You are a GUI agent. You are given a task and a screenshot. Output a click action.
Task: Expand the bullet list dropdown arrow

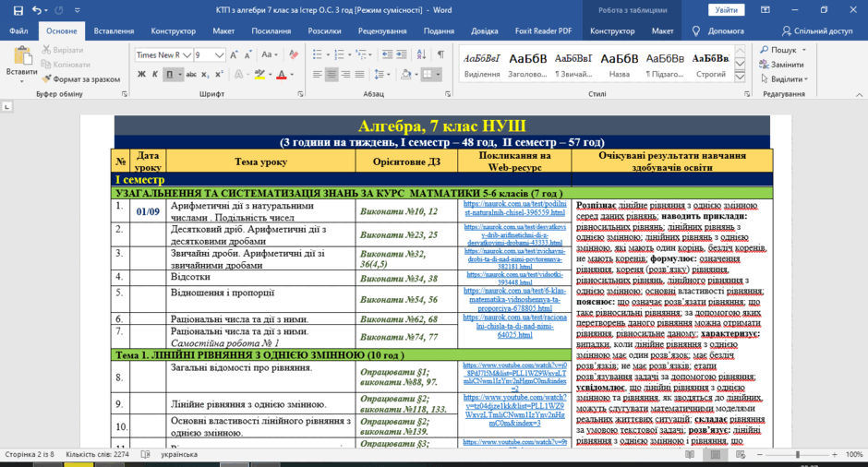pos(328,54)
